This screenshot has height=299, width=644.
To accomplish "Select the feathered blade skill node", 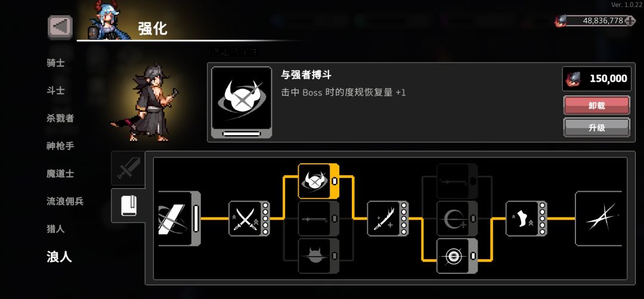I will coord(388,219).
